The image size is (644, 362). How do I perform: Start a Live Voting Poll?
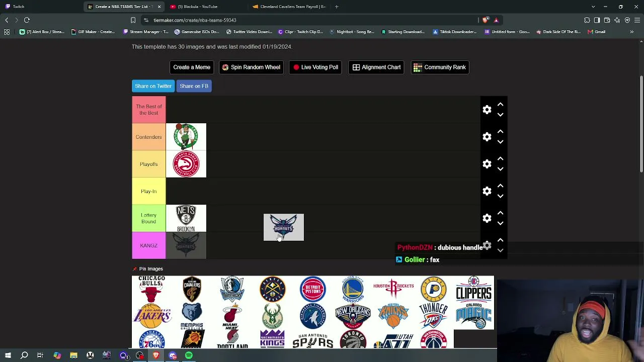tap(315, 67)
